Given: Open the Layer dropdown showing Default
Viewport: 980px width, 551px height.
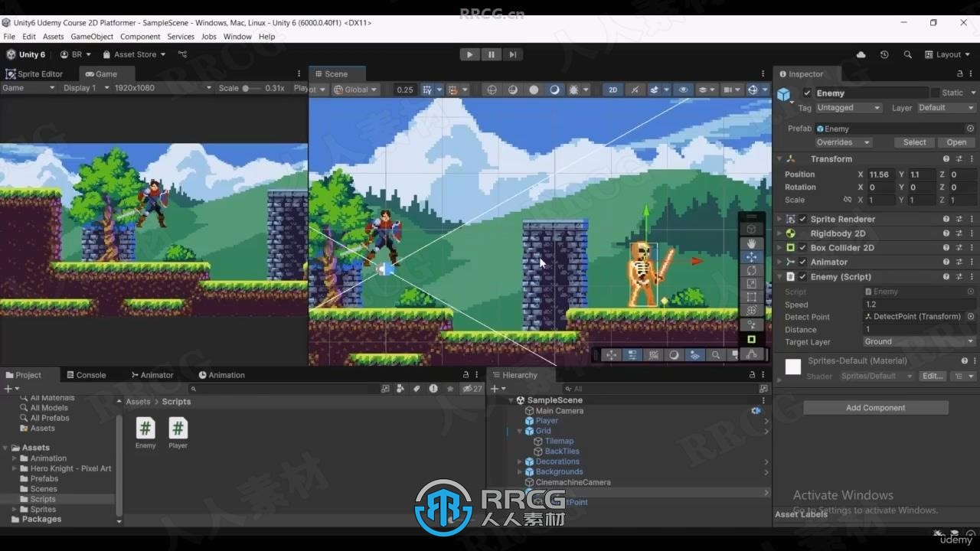Looking at the screenshot, I should pyautogui.click(x=946, y=108).
